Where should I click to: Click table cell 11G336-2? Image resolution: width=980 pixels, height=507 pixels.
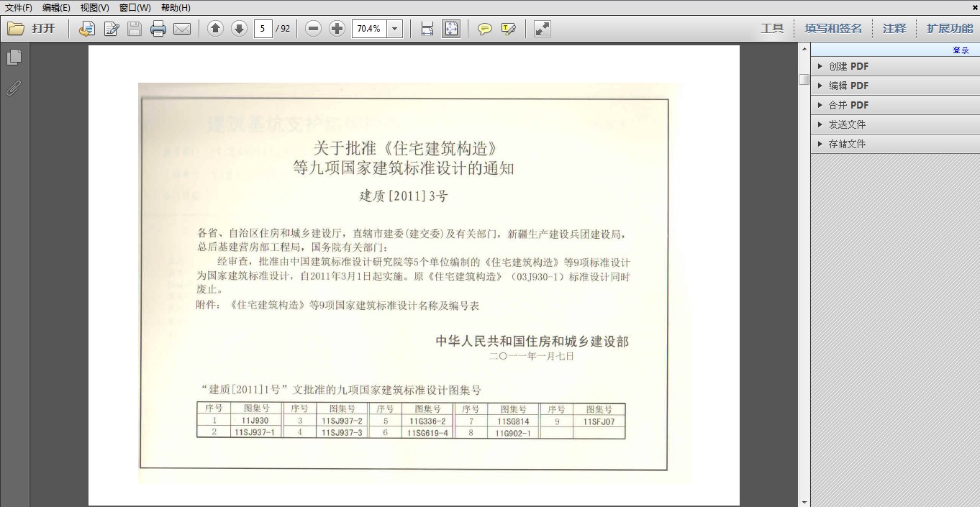coord(428,421)
